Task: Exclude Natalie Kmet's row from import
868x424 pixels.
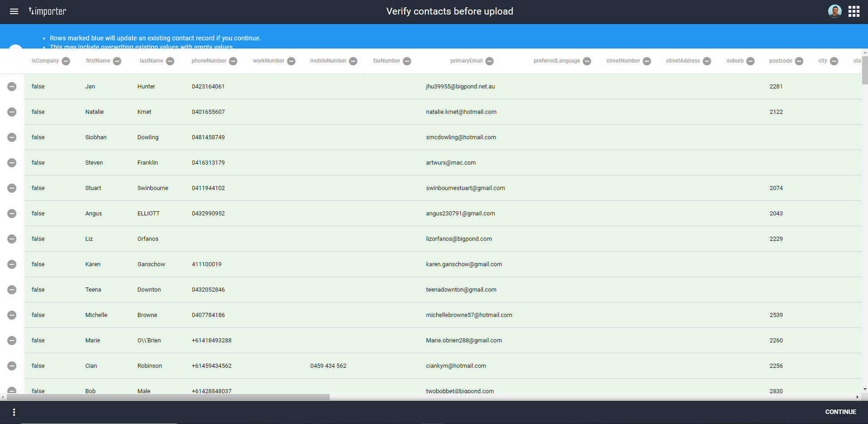Action: (11, 112)
